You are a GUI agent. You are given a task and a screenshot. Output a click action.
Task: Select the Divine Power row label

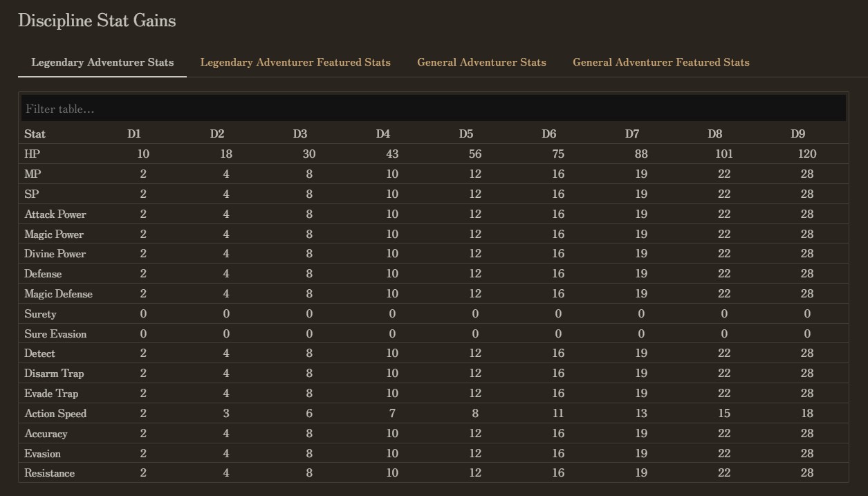[55, 253]
